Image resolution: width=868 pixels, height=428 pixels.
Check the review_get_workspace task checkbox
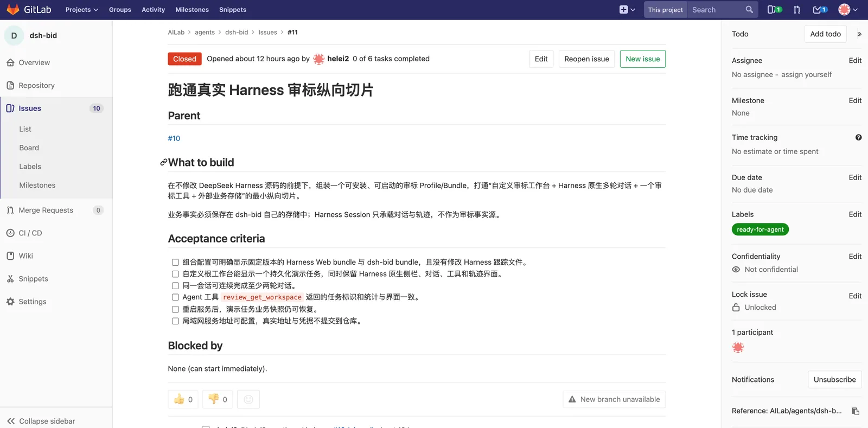(175, 297)
